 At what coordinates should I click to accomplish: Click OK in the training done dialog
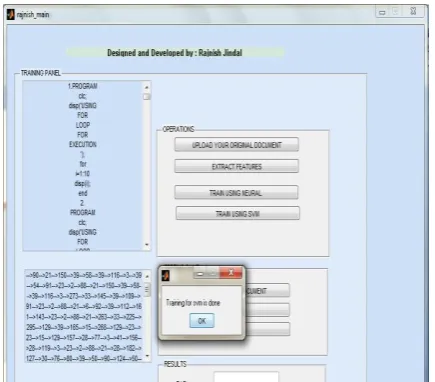pyautogui.click(x=202, y=321)
